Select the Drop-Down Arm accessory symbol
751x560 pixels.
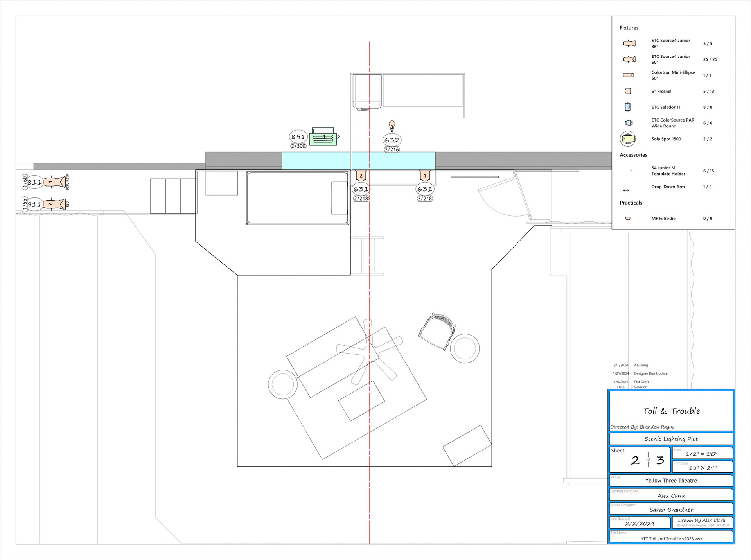(626, 190)
